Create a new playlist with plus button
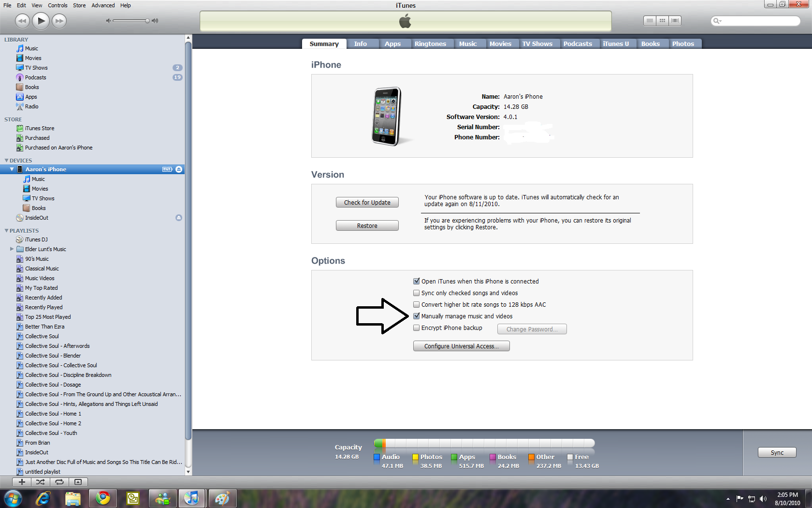The height and width of the screenshot is (508, 812). point(22,482)
